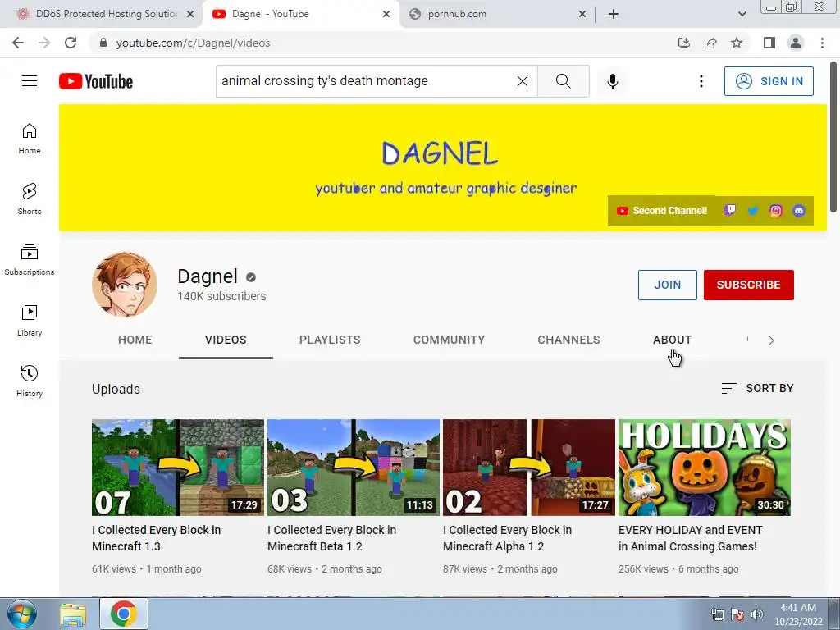
Task: Click the 17:29 Minecraft 1.3 video thumbnail
Action: 178,467
